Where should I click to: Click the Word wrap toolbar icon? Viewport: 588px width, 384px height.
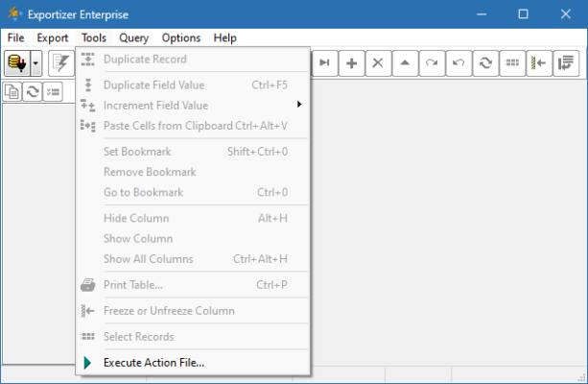566,63
